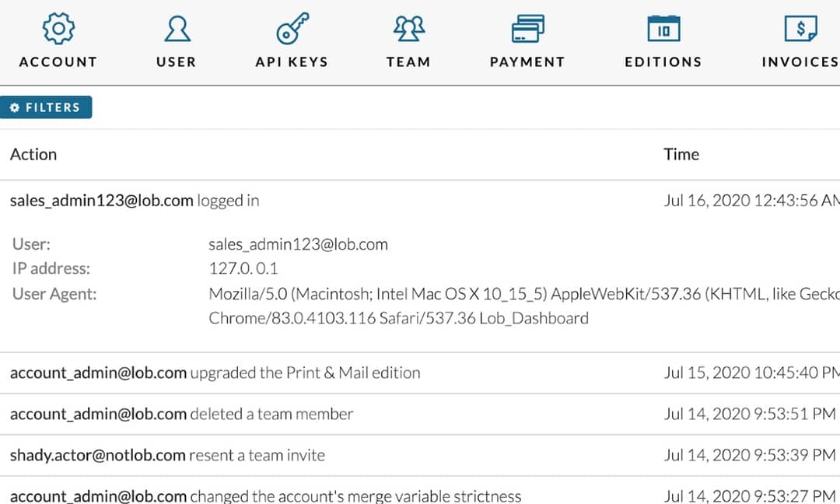Select the deleted a team member log row
The width and height of the screenshot is (840, 504).
(x=180, y=414)
